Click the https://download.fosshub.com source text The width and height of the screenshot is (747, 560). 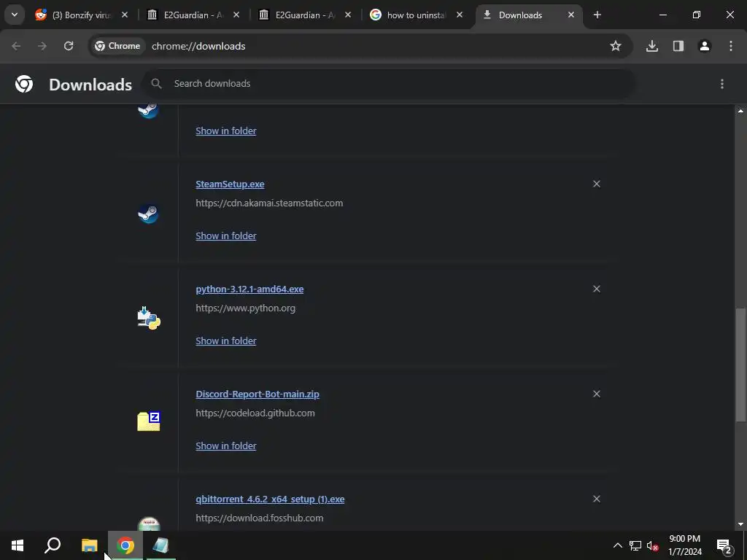pyautogui.click(x=260, y=518)
